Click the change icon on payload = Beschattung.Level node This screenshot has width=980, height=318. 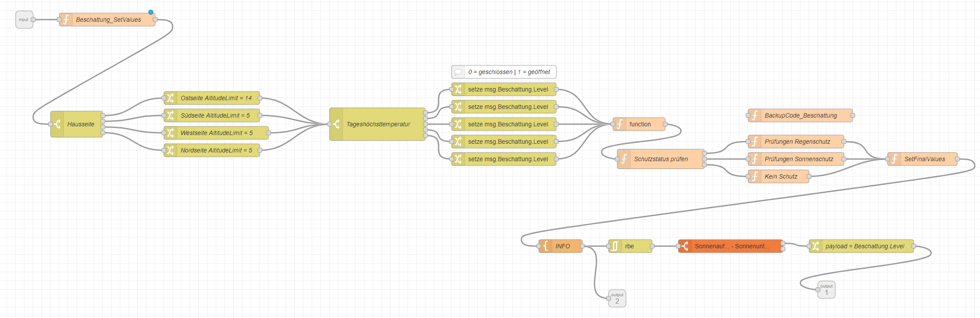tap(816, 246)
